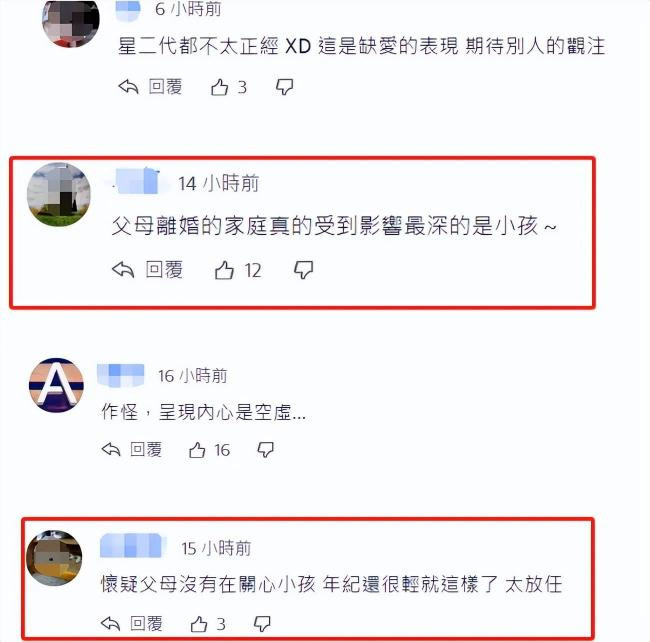This screenshot has height=642, width=650.
Task: Open avatar of 14 小時前 commenter
Action: 59,194
